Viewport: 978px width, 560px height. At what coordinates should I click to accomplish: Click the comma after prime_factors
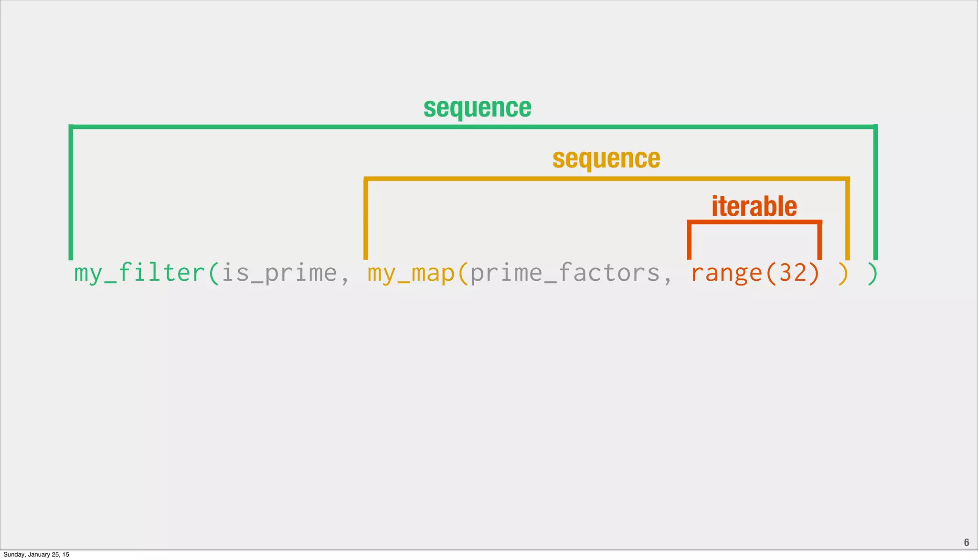pyautogui.click(x=668, y=278)
